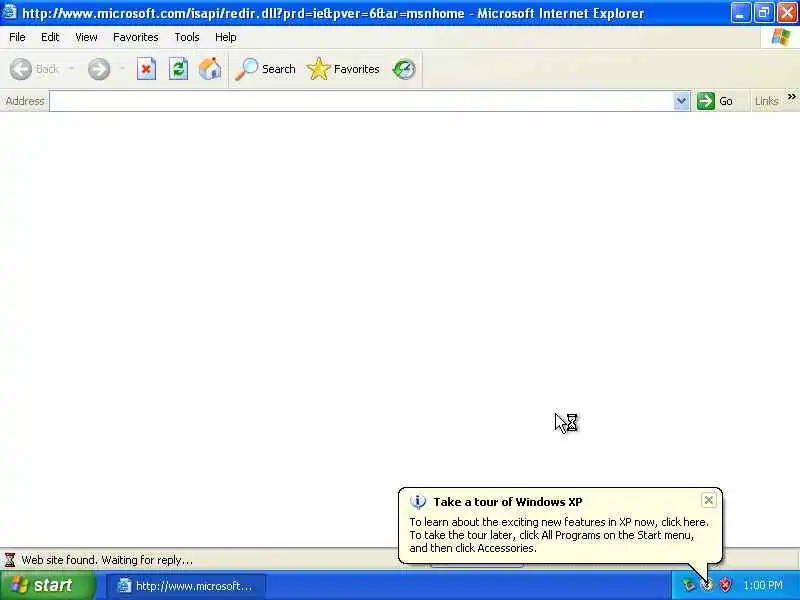Screen dimensions: 800x600
Task: Refresh the page using green arrows icon
Action: [x=178, y=69]
